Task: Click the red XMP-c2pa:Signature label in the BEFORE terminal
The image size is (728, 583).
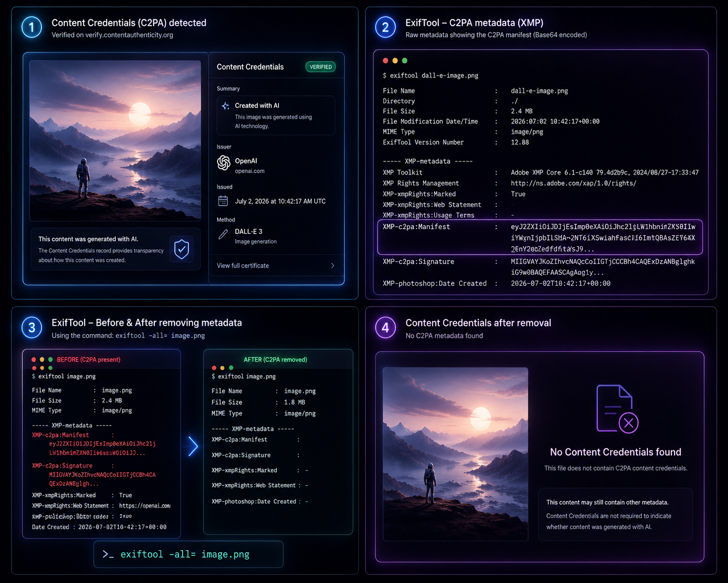Action: [62, 466]
